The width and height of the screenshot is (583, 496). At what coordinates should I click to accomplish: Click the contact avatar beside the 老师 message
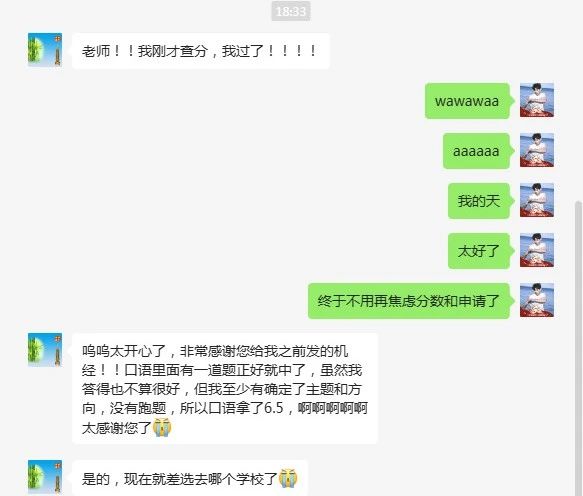coord(45,50)
